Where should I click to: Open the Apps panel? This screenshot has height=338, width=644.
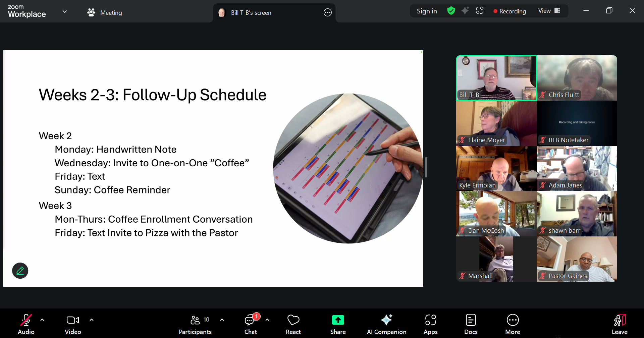430,324
